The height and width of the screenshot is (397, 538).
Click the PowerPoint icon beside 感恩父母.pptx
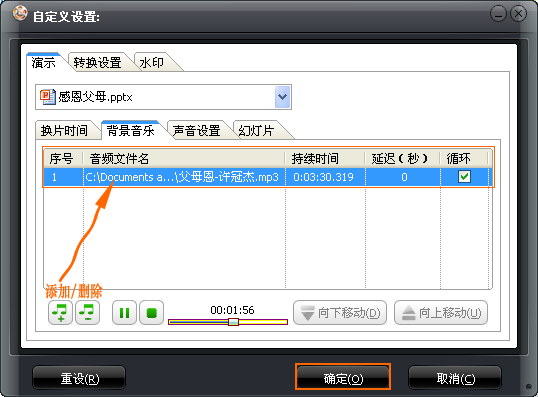[47, 97]
